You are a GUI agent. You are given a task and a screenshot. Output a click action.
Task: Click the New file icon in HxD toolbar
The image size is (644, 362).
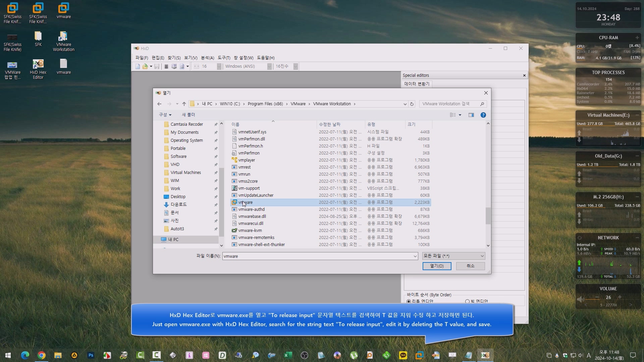coord(138,66)
